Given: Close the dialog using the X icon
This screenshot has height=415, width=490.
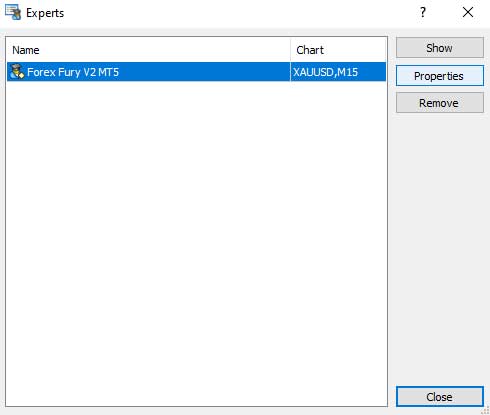Looking at the screenshot, I should [x=468, y=13].
